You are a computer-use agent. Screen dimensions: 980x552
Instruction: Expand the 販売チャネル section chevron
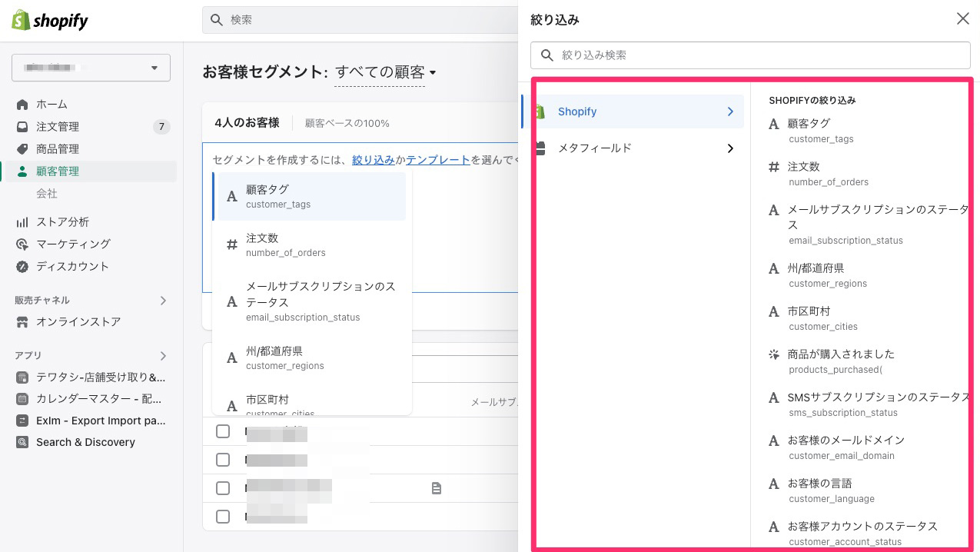(163, 301)
